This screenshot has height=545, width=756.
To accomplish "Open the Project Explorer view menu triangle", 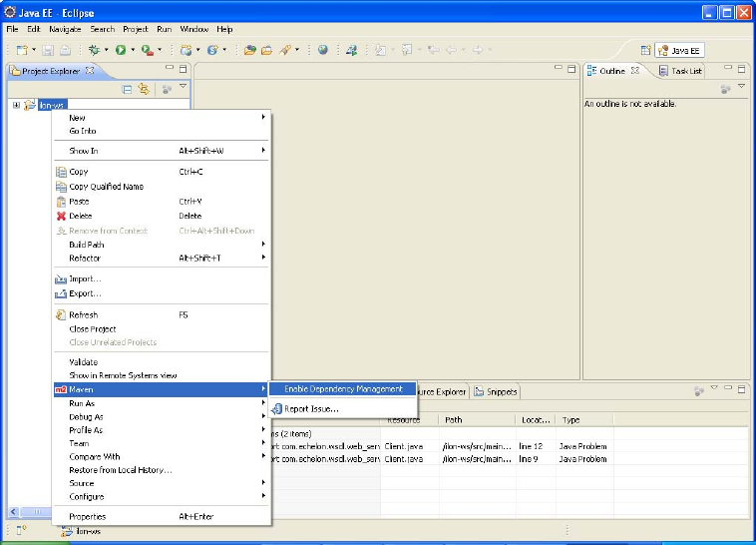I will click(183, 86).
